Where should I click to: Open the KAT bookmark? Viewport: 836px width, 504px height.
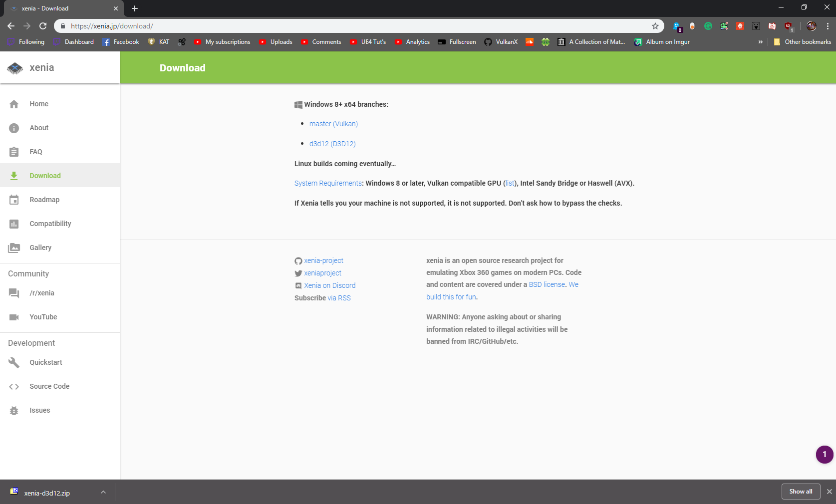[x=159, y=42]
